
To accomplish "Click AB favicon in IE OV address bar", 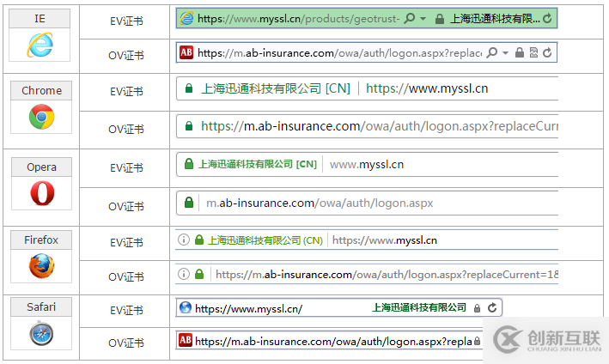I will click(x=186, y=52).
